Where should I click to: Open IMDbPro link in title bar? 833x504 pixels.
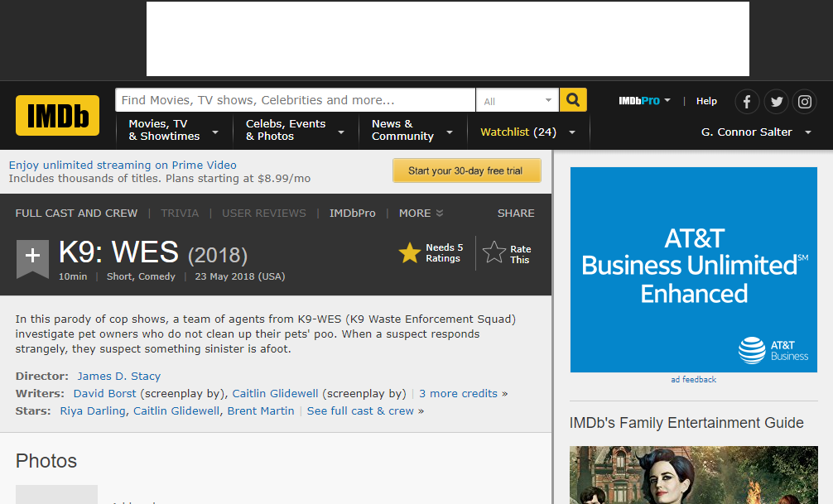(x=352, y=213)
